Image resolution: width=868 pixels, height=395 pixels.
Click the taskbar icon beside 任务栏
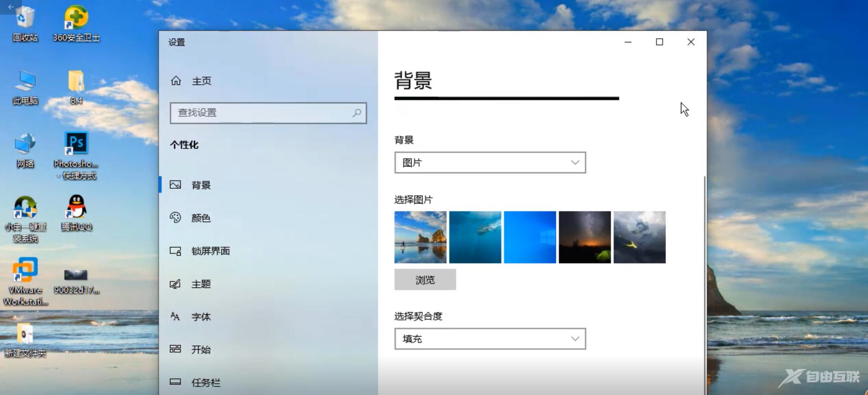coord(175,382)
